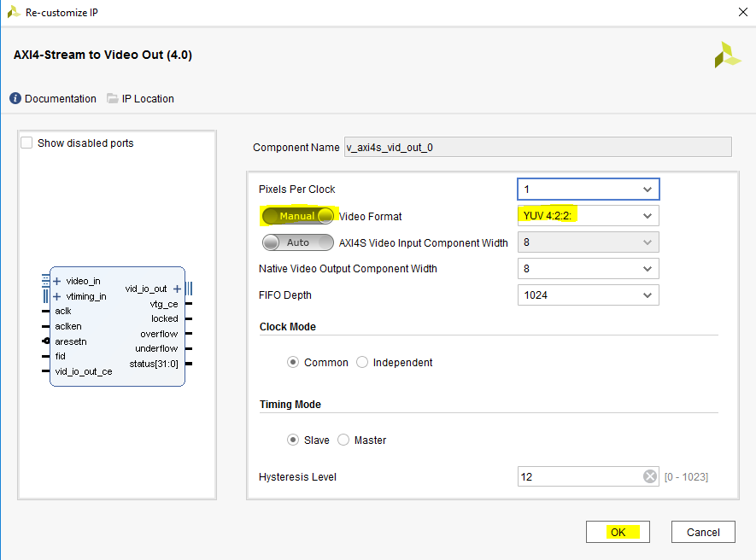Viewport: 756px width, 560px height.
Task: Click the Xilinx logo in the top right
Action: 727,54
